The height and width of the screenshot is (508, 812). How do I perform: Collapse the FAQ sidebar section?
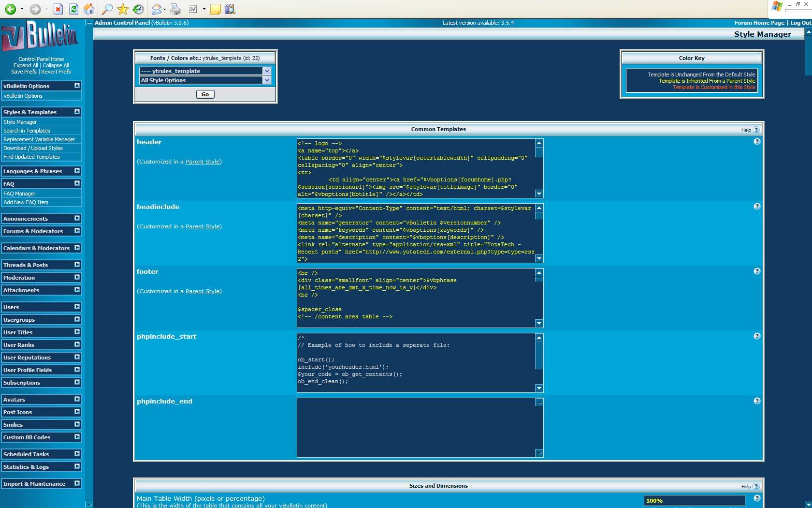[x=77, y=183]
